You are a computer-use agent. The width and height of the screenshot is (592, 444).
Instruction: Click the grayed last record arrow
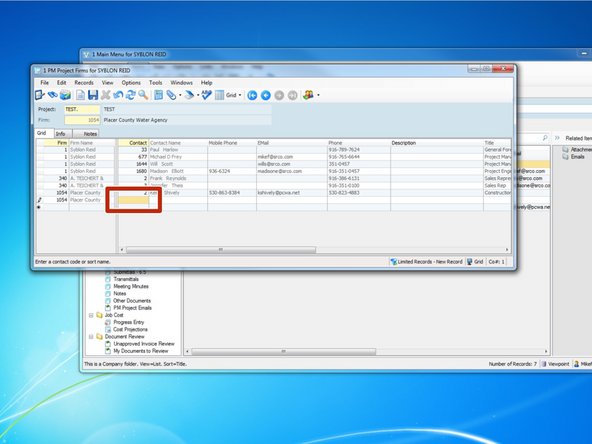click(x=293, y=96)
